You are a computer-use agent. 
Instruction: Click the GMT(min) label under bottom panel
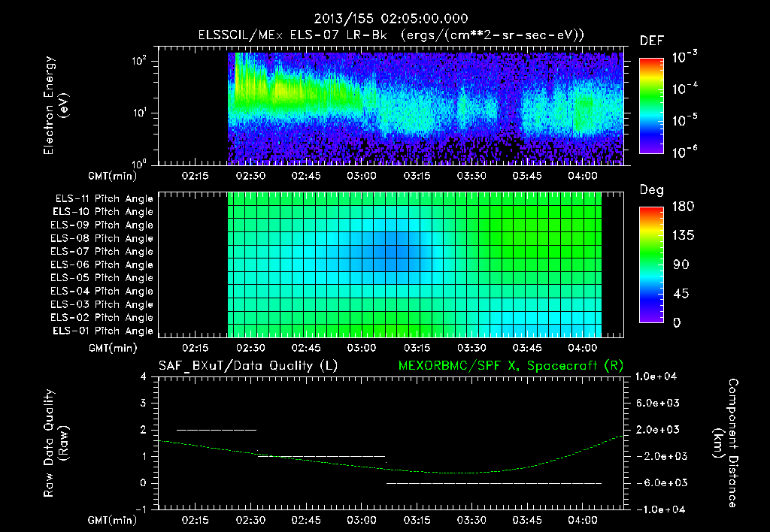tap(113, 520)
